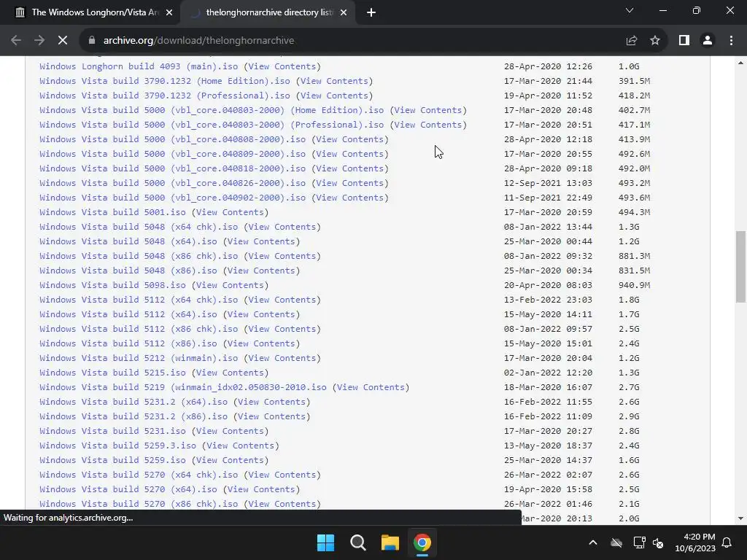747x560 pixels.
Task: Open Windows Vista build 5048 (x86 chk).iso
Action: tap(139, 256)
